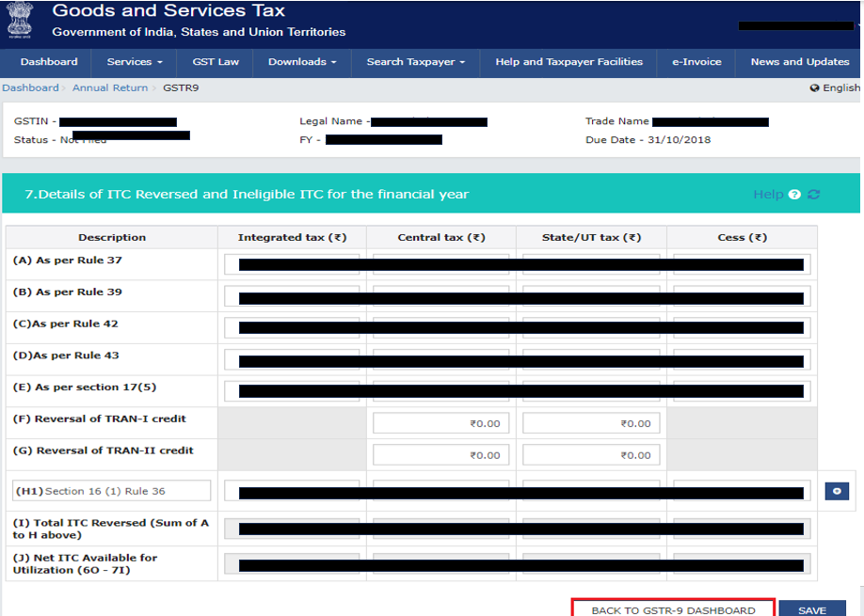Click the Government of India emblem logo

pyautogui.click(x=21, y=22)
